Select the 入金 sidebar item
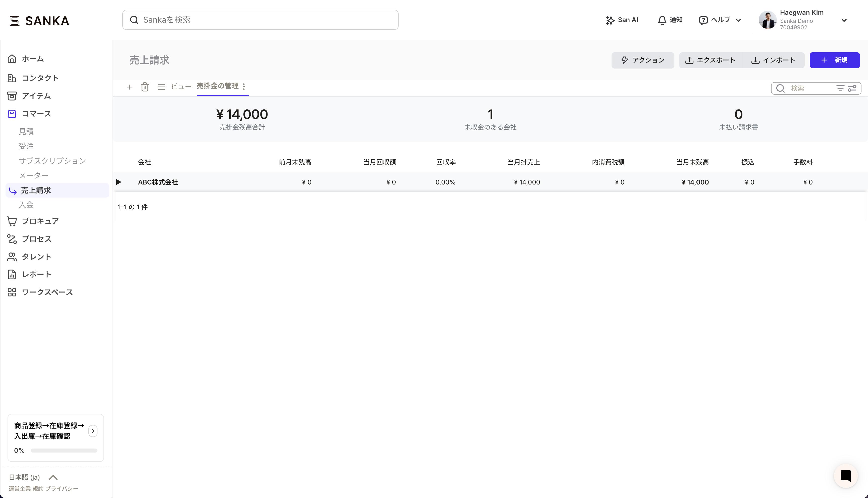This screenshot has width=868, height=498. (26, 205)
